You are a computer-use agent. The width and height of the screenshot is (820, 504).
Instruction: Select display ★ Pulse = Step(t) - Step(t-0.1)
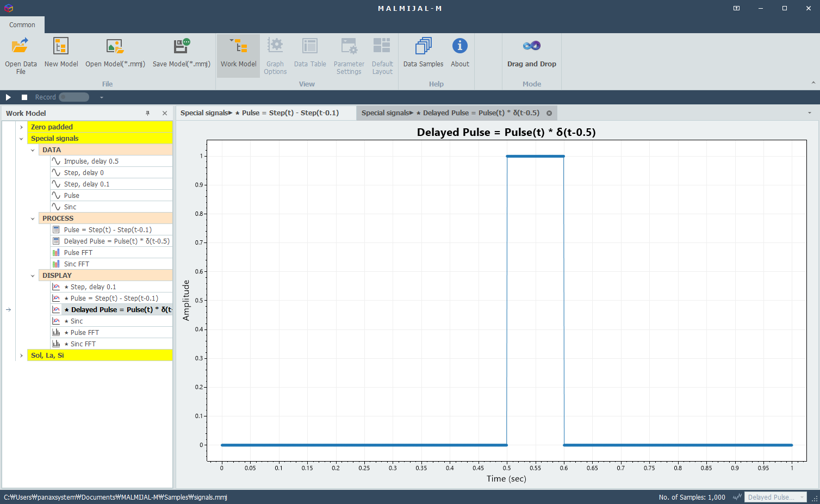pos(111,298)
